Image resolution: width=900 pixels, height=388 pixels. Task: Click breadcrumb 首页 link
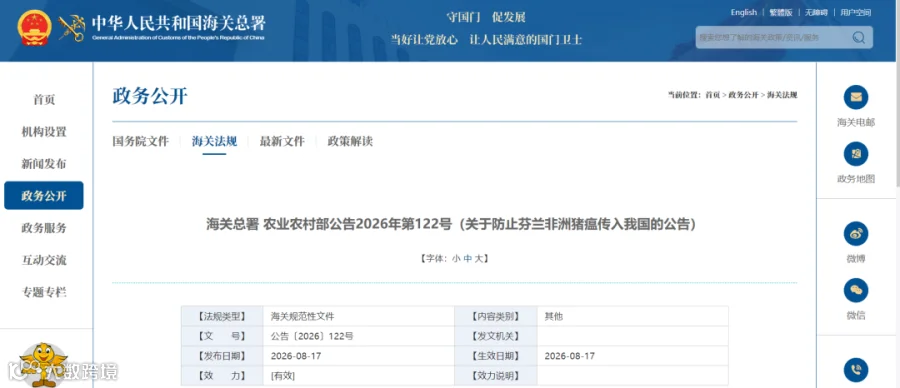[712, 95]
